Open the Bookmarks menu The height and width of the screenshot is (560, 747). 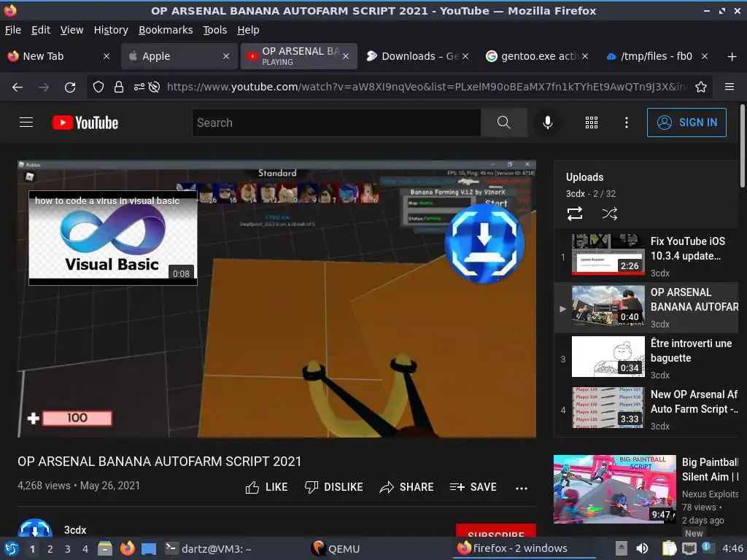pyautogui.click(x=166, y=30)
